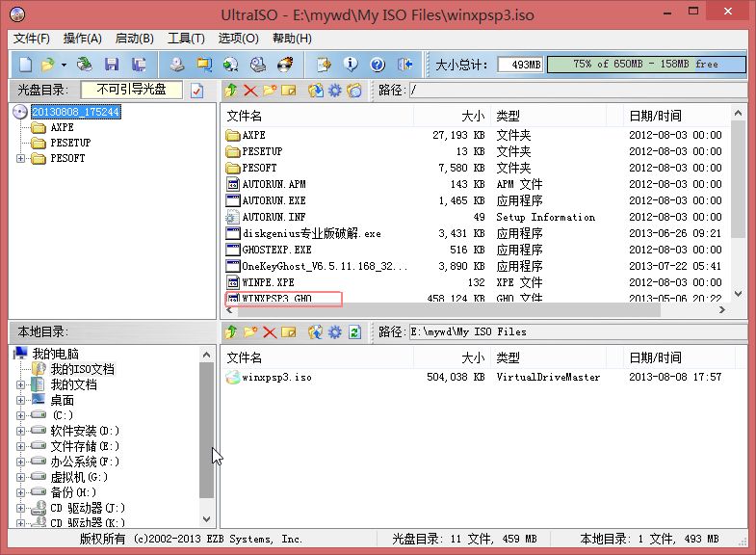Click the Open folder icon in main toolbar

pos(47,65)
